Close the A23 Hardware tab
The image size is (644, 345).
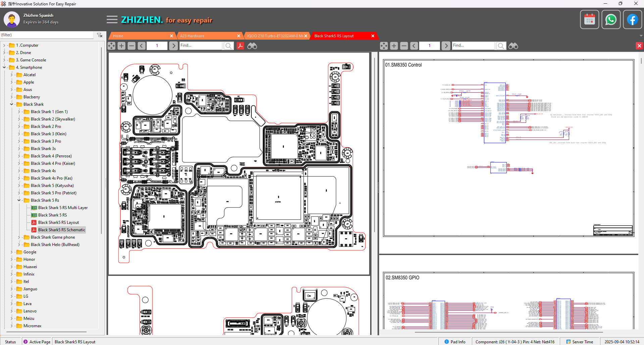[x=239, y=36]
